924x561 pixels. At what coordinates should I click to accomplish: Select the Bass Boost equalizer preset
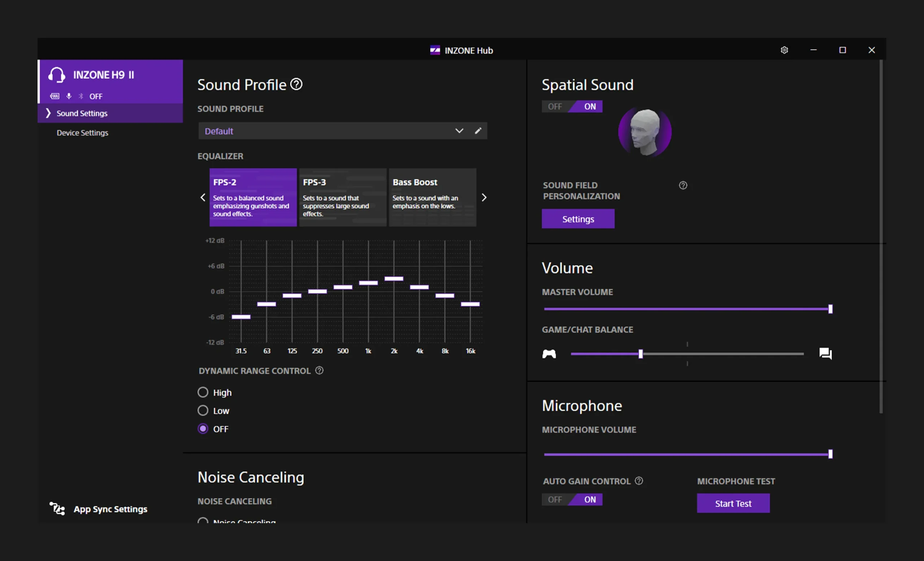(432, 197)
